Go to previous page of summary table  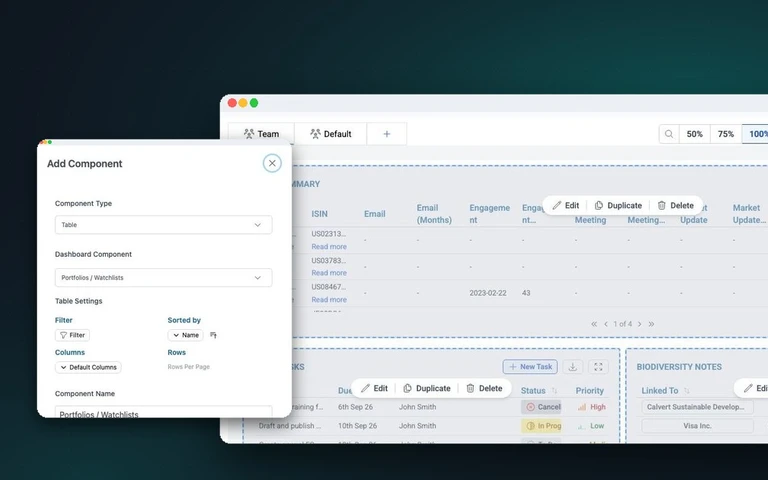pyautogui.click(x=606, y=324)
